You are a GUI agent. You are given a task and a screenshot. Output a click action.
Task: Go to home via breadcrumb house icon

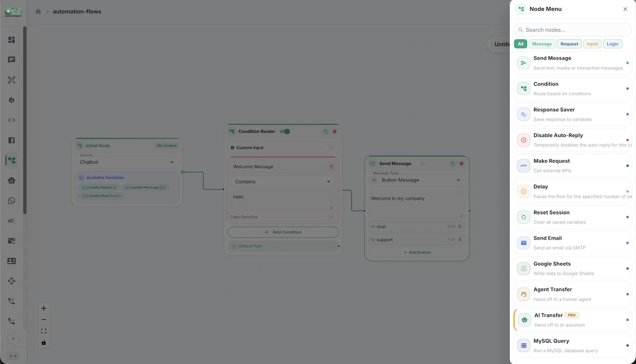click(x=38, y=12)
